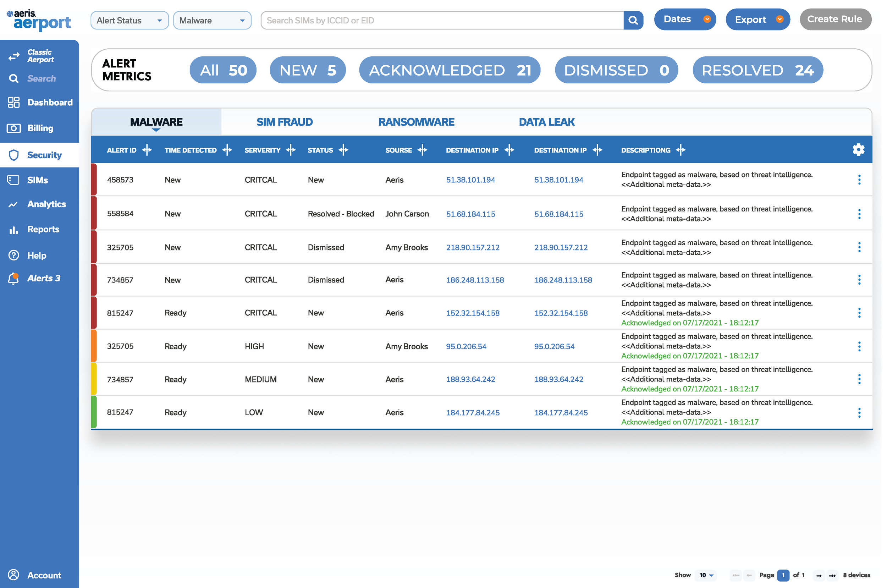The height and width of the screenshot is (588, 887).
Task: Sort by Alert ID column icon
Action: [147, 150]
